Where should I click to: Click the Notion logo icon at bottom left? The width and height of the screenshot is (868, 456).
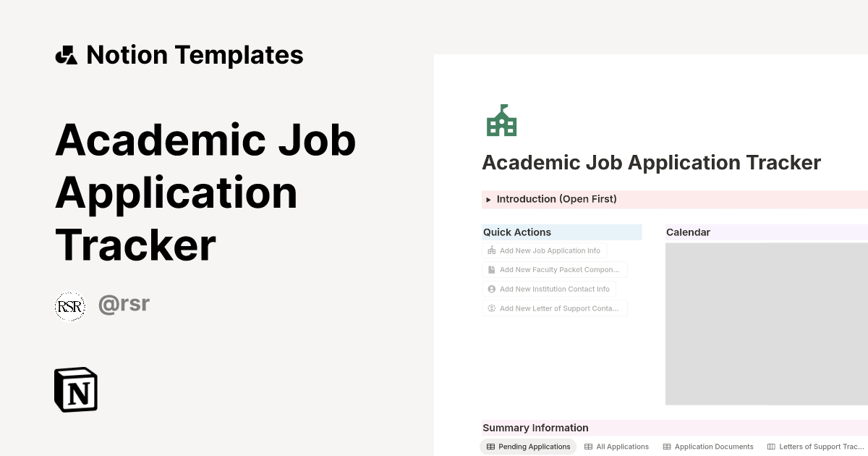point(75,389)
